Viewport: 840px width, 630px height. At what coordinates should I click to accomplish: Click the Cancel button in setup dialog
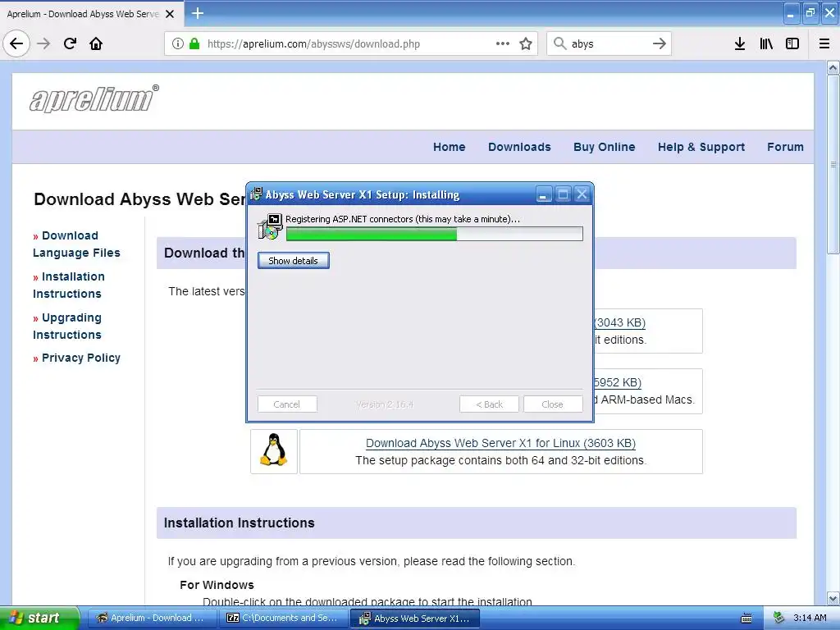point(287,404)
